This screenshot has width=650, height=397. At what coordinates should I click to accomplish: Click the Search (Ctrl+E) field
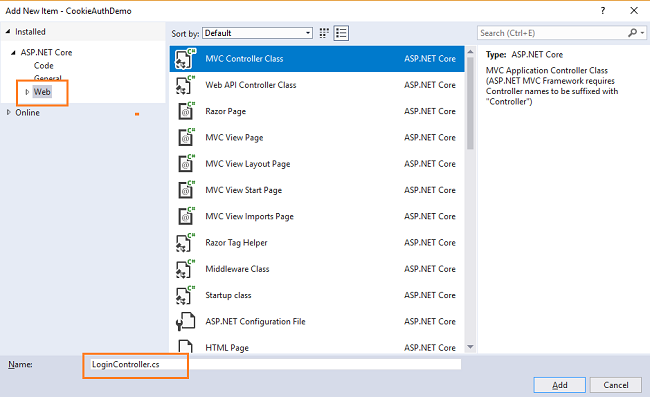(553, 33)
